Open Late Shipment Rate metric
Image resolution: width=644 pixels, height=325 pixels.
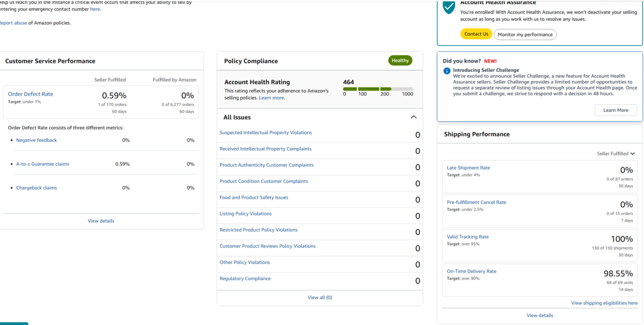click(468, 168)
